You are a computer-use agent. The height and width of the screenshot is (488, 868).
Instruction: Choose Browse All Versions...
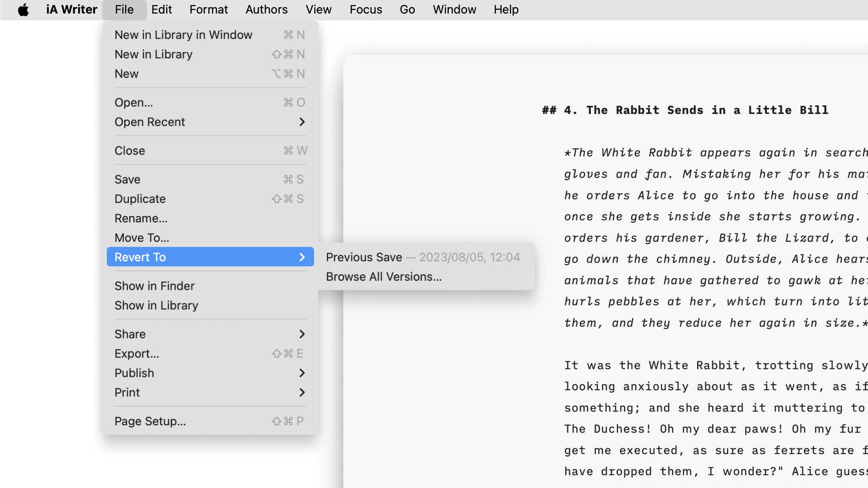(384, 277)
